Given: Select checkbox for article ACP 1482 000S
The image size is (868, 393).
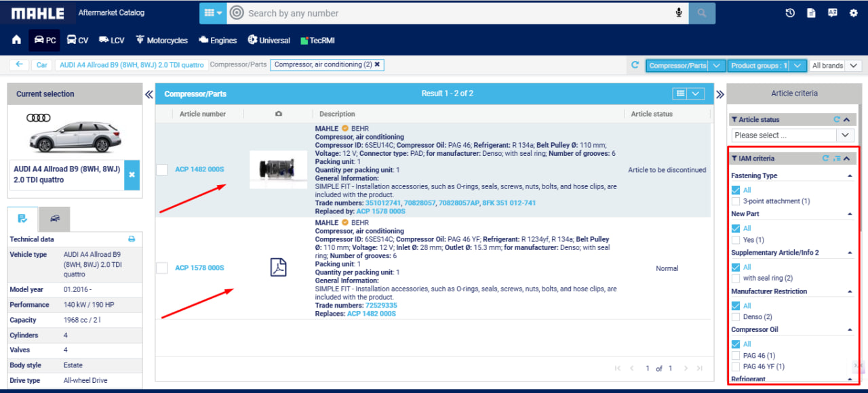Looking at the screenshot, I should pos(162,169).
